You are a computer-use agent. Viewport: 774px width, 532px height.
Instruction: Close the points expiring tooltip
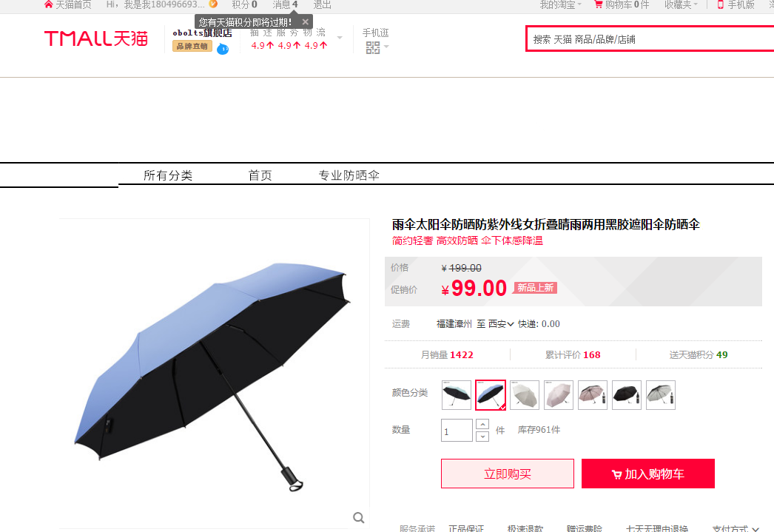coord(305,21)
